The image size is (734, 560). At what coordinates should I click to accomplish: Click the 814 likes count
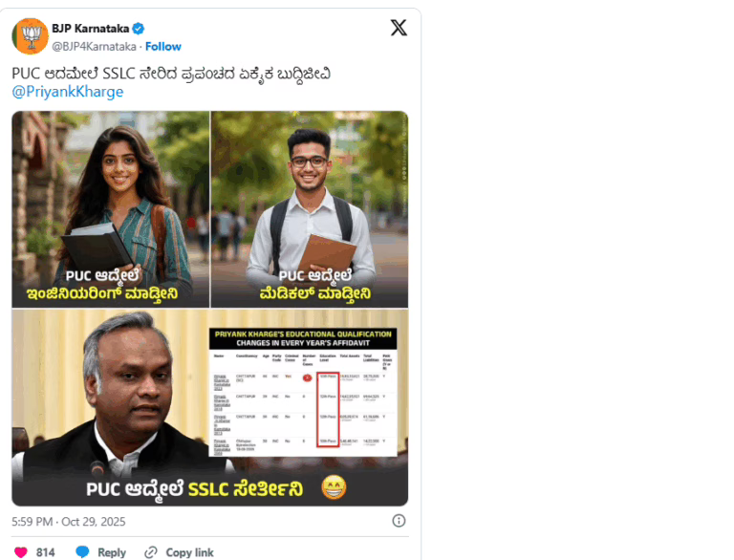tap(46, 552)
